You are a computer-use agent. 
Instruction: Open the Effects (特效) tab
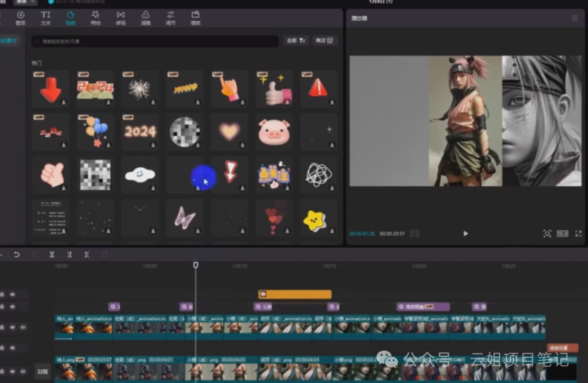(x=96, y=17)
